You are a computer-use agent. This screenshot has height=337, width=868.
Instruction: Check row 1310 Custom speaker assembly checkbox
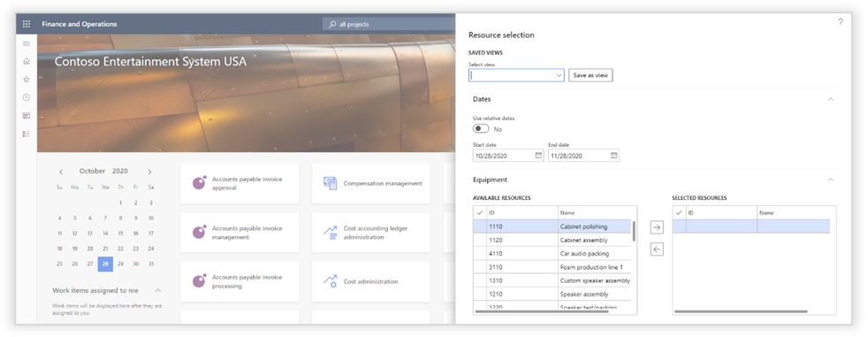pos(479,280)
